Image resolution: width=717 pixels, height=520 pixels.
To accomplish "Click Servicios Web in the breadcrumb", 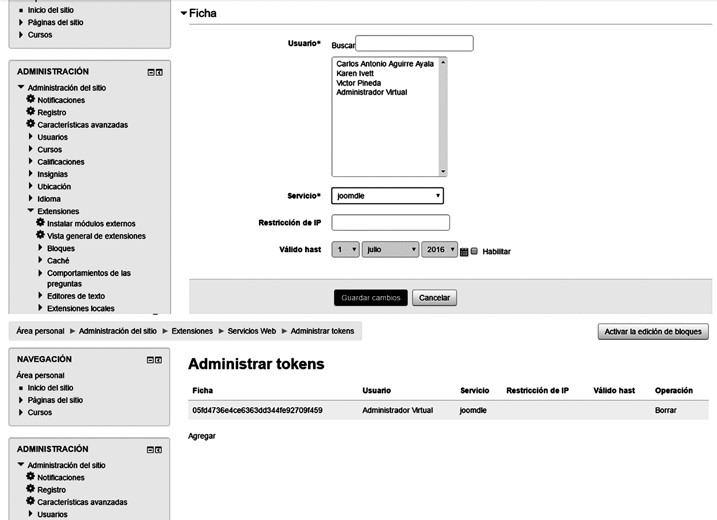I will click(x=251, y=331).
